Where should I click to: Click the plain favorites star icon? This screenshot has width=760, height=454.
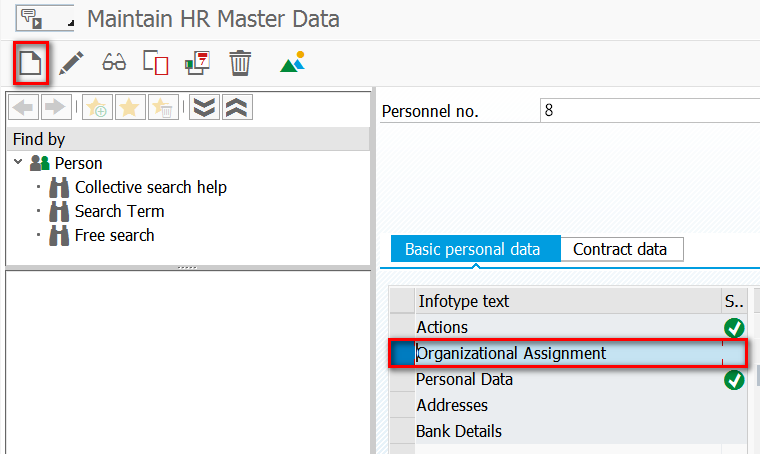pos(130,107)
